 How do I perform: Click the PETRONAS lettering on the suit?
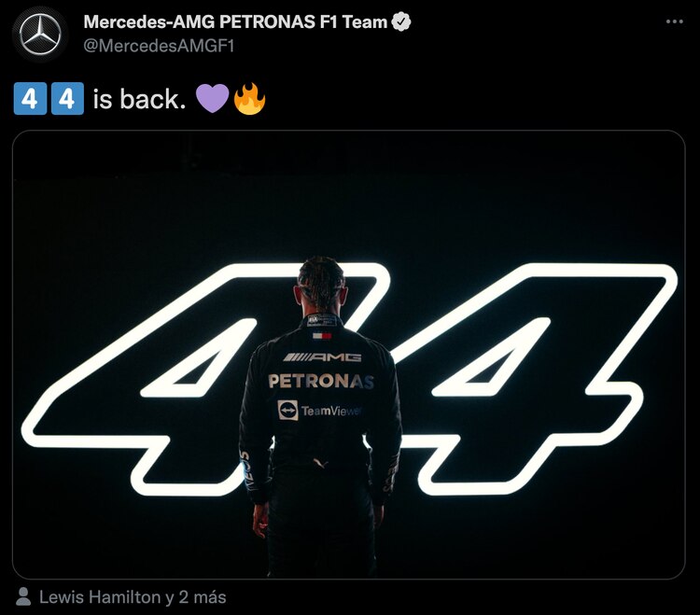[321, 381]
